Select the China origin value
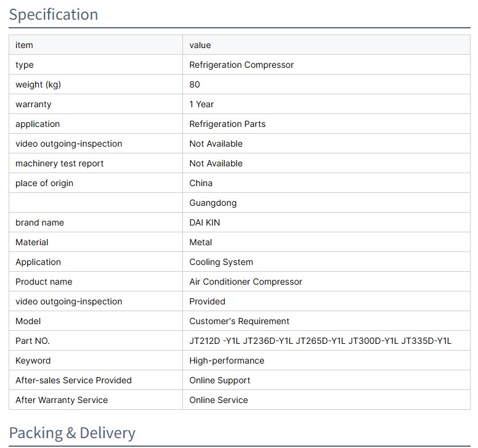The height and width of the screenshot is (448, 478). [201, 183]
